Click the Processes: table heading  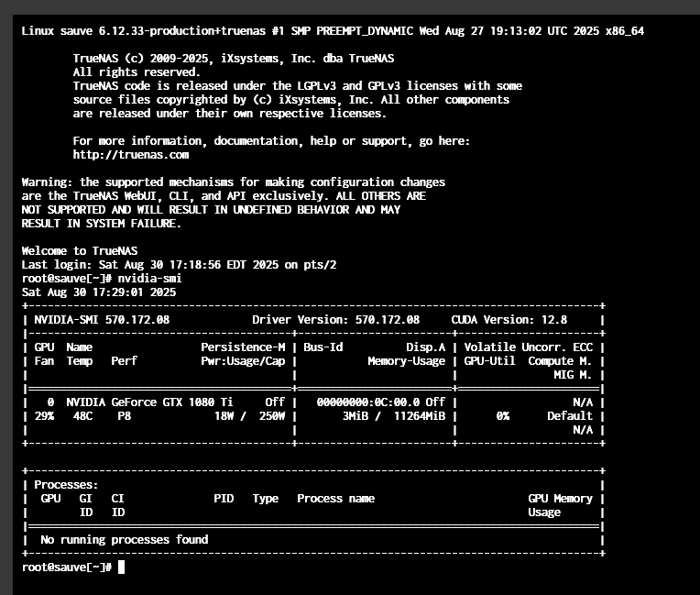[66, 485]
